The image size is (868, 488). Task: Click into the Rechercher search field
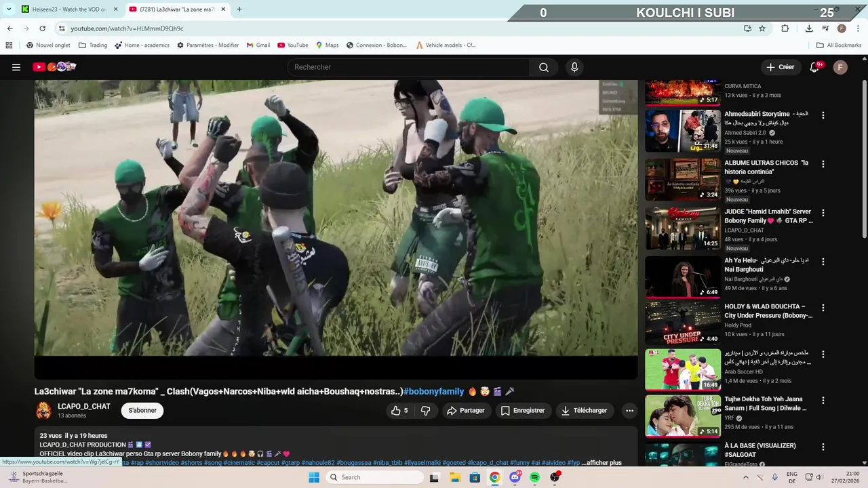click(409, 67)
